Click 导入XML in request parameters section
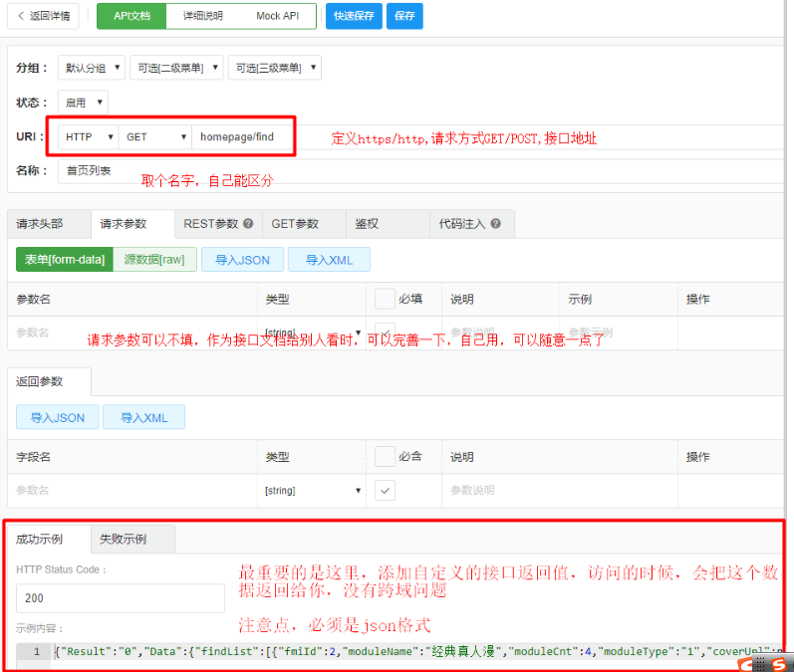 (x=329, y=260)
